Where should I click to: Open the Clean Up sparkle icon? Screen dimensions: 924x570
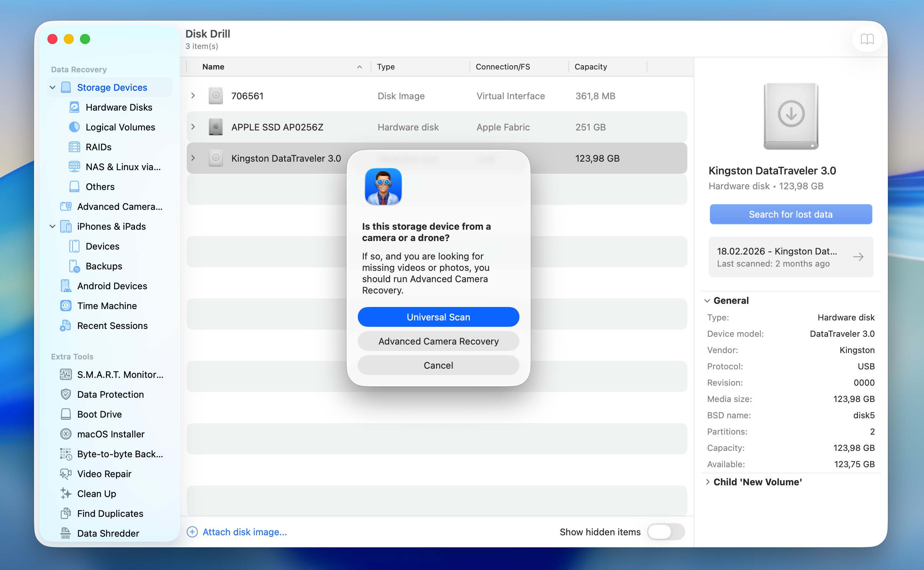pyautogui.click(x=66, y=494)
